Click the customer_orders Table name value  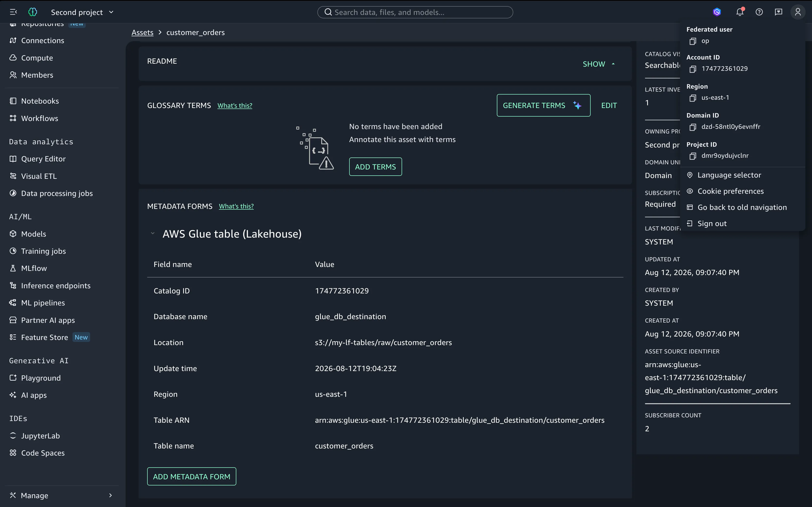pos(344,446)
